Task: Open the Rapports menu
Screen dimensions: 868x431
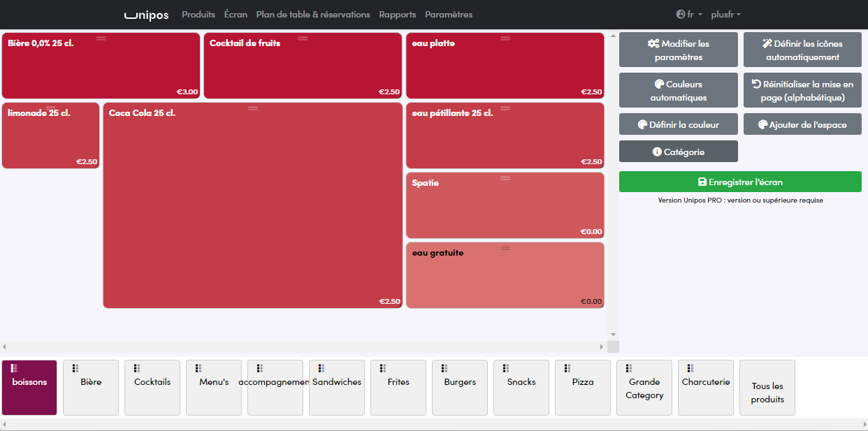Action: [398, 15]
